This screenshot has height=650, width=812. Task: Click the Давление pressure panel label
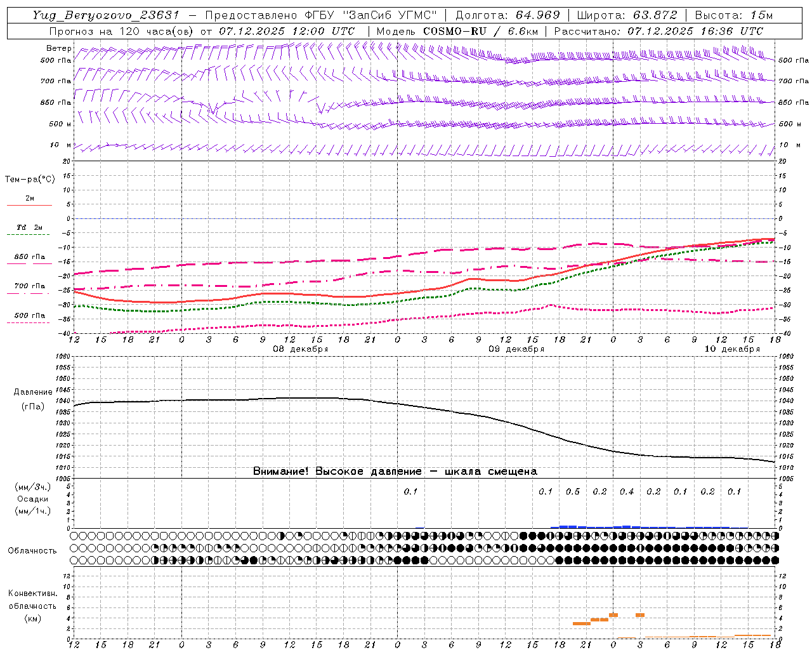(x=33, y=392)
